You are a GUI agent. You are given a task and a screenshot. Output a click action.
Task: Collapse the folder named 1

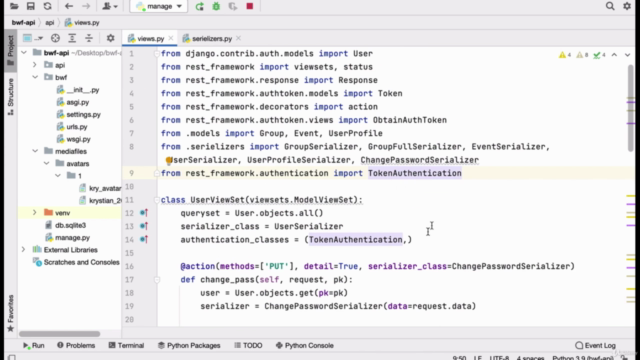58,176
